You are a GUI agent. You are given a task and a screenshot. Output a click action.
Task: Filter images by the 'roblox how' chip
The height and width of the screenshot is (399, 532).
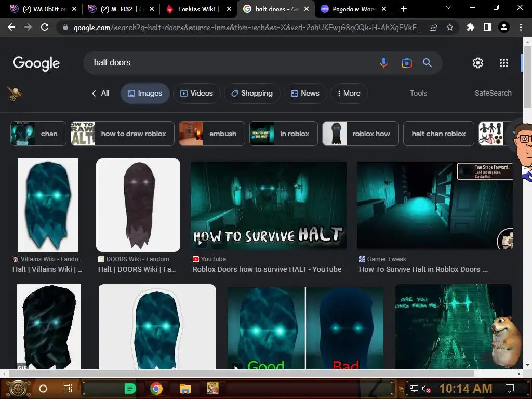click(361, 134)
